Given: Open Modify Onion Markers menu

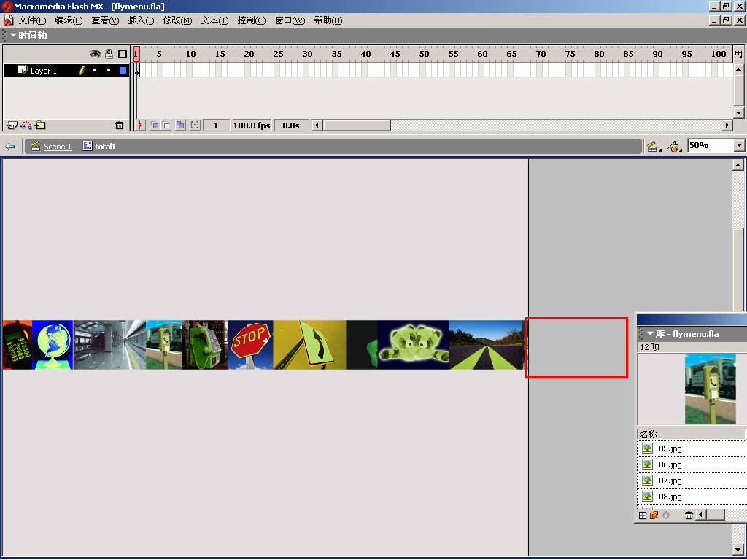Looking at the screenshot, I should click(195, 125).
